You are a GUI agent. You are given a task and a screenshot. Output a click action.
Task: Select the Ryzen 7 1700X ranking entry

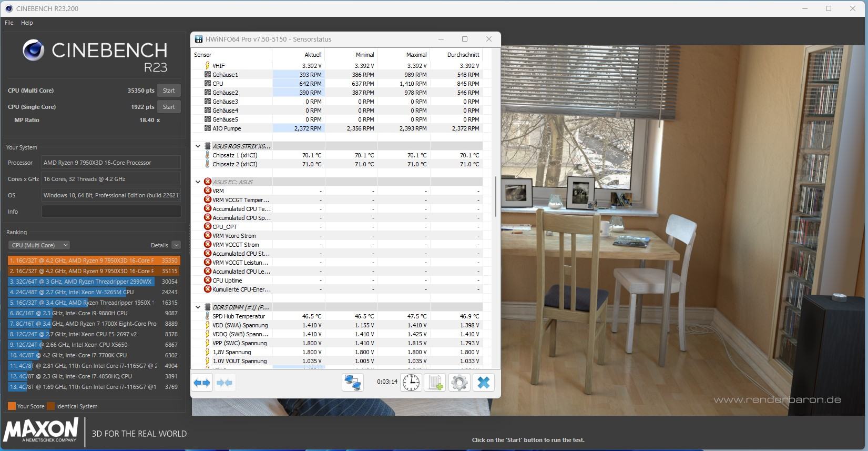94,324
